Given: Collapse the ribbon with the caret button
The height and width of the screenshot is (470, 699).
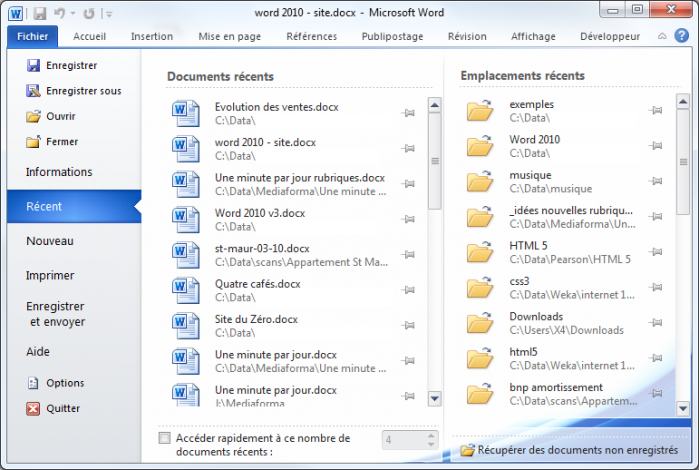Looking at the screenshot, I should pos(662,36).
